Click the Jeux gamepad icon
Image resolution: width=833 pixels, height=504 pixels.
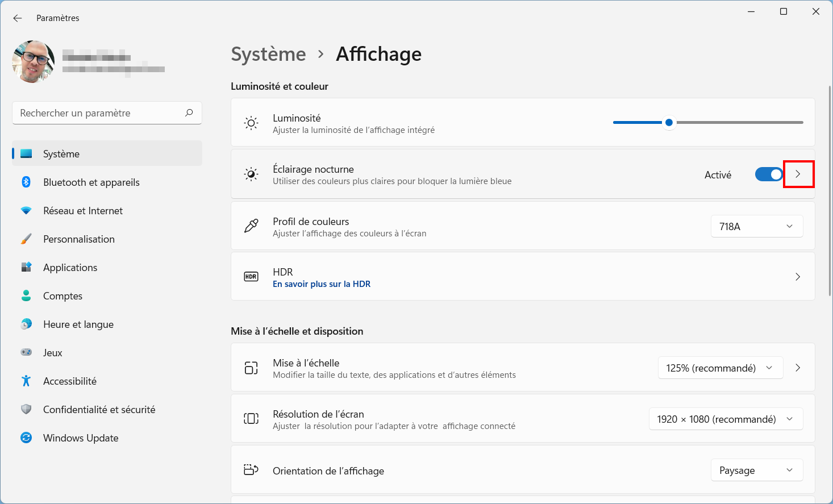pyautogui.click(x=26, y=352)
